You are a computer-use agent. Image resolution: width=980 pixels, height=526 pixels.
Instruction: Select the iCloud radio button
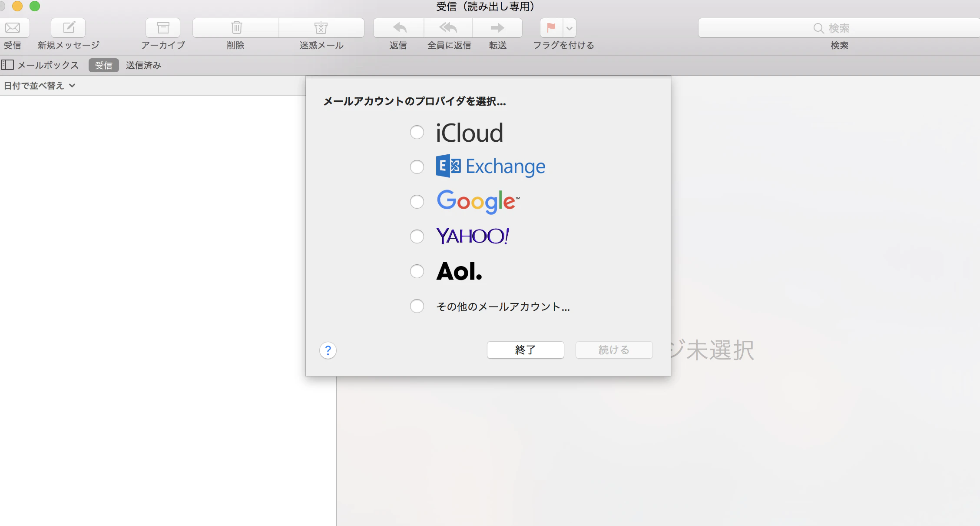click(x=417, y=132)
